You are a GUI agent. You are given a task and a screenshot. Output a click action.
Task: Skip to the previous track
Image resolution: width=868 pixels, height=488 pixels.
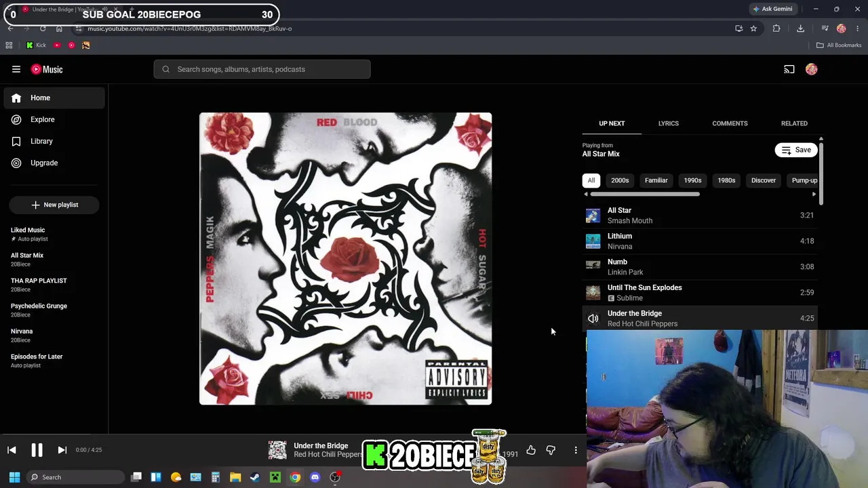click(12, 450)
